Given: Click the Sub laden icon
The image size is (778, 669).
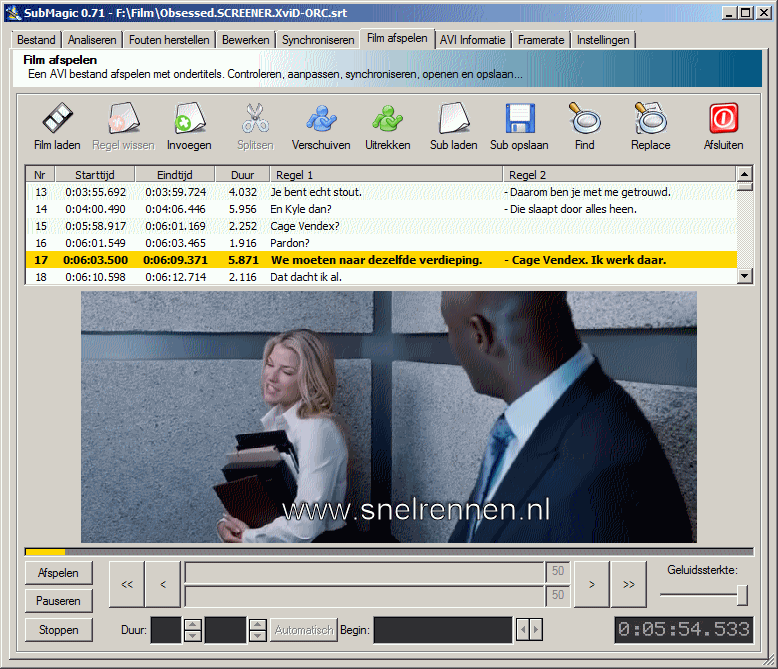Looking at the screenshot, I should pyautogui.click(x=454, y=118).
